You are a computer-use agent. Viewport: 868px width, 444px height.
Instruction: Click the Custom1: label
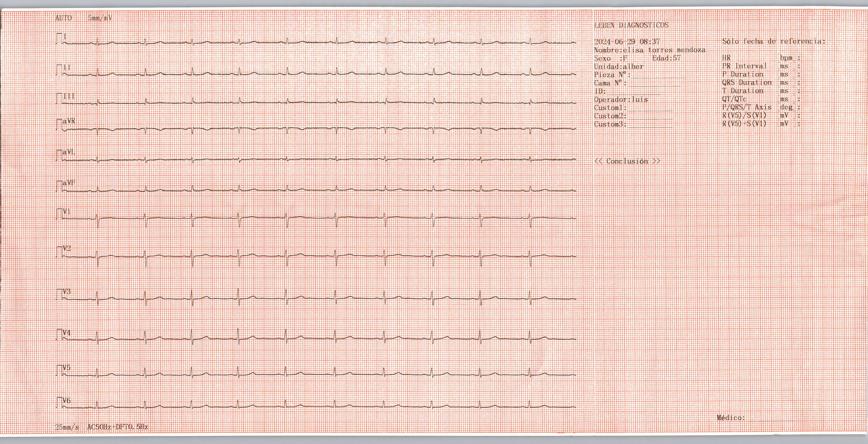click(x=610, y=108)
